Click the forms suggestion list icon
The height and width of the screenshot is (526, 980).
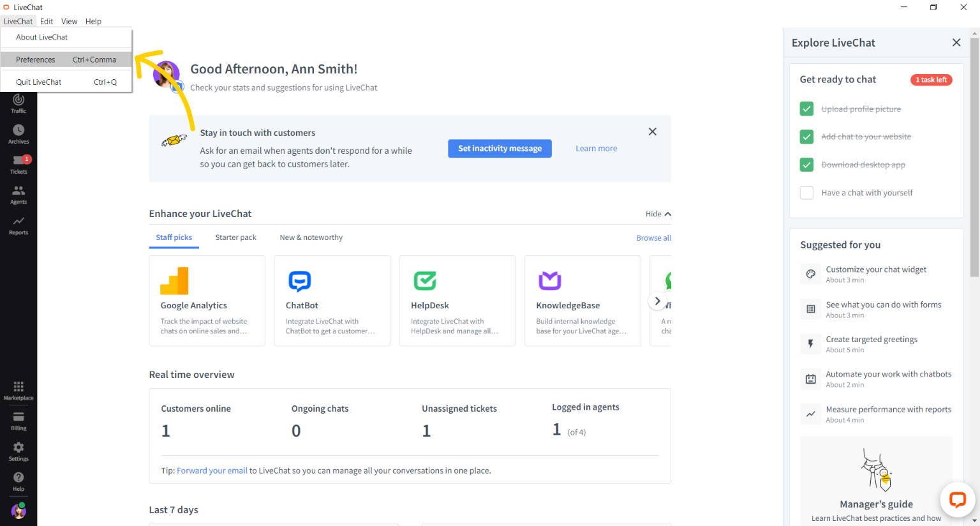[810, 309]
